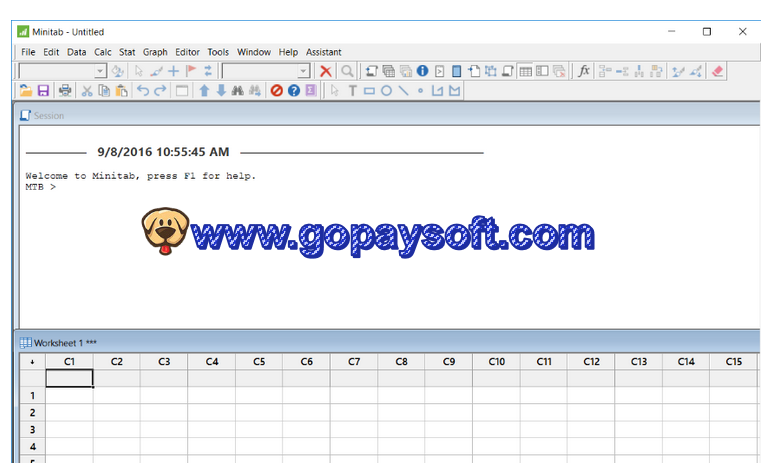Select the Polygon drawing tool
The width and height of the screenshot is (784, 463).
(454, 90)
